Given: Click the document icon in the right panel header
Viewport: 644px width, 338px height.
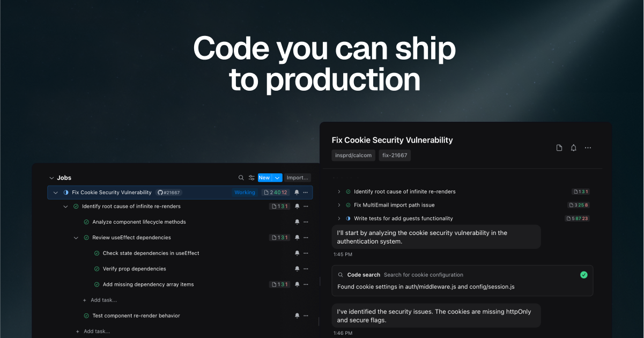Looking at the screenshot, I should pos(559,148).
